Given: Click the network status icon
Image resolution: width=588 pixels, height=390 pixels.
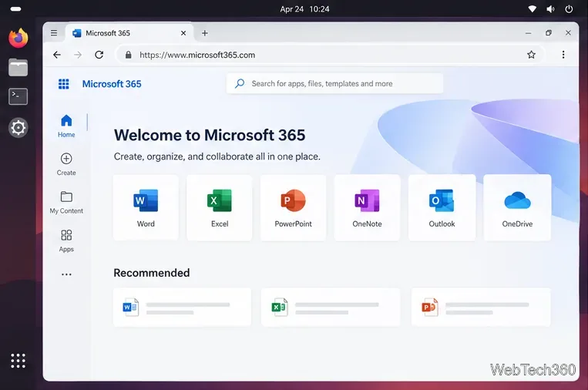Looking at the screenshot, I should click(x=532, y=9).
